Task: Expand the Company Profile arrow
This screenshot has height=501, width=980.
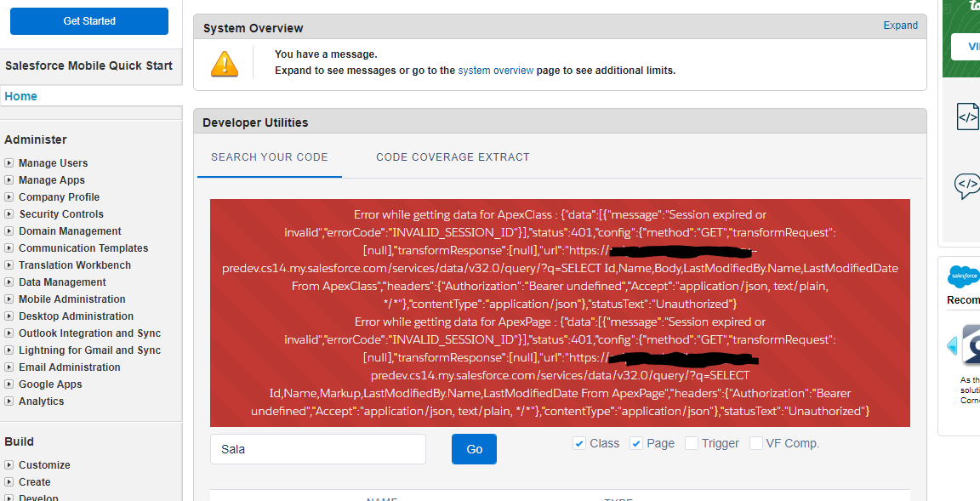Action: (9, 196)
